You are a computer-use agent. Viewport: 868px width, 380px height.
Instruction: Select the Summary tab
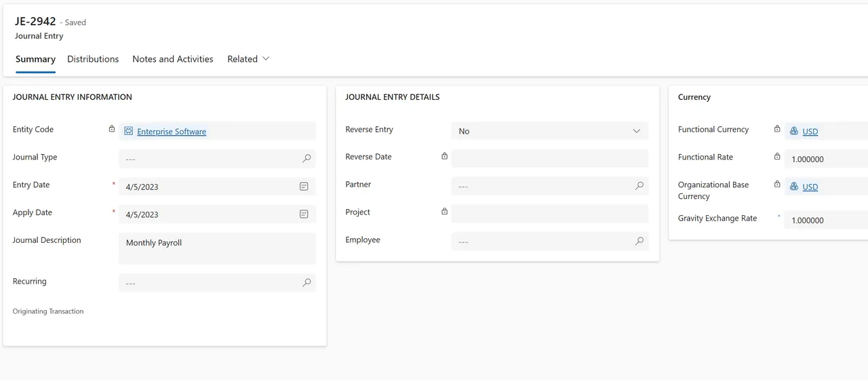point(35,59)
